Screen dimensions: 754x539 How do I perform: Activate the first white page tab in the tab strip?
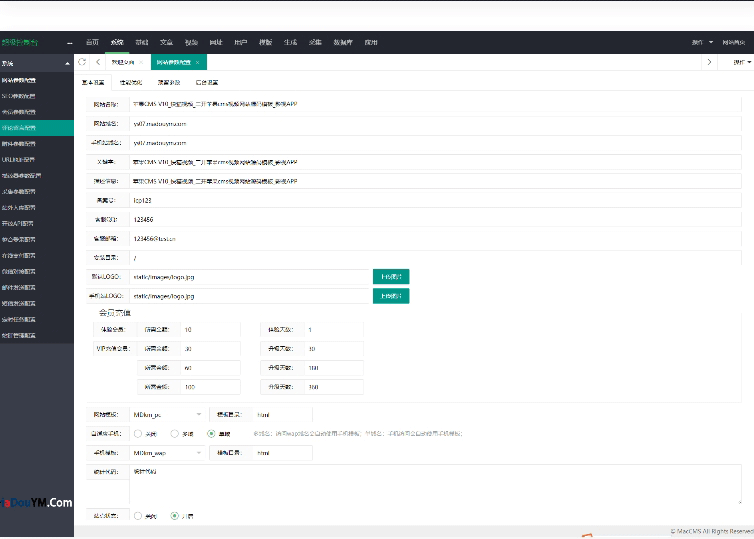pos(123,63)
